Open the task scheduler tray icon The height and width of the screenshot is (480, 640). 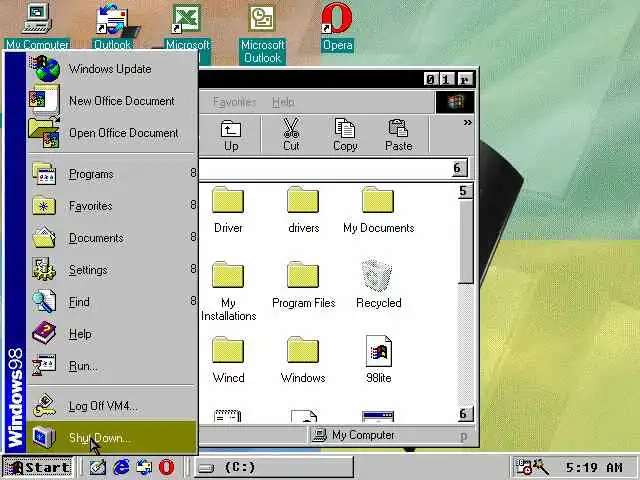(524, 467)
